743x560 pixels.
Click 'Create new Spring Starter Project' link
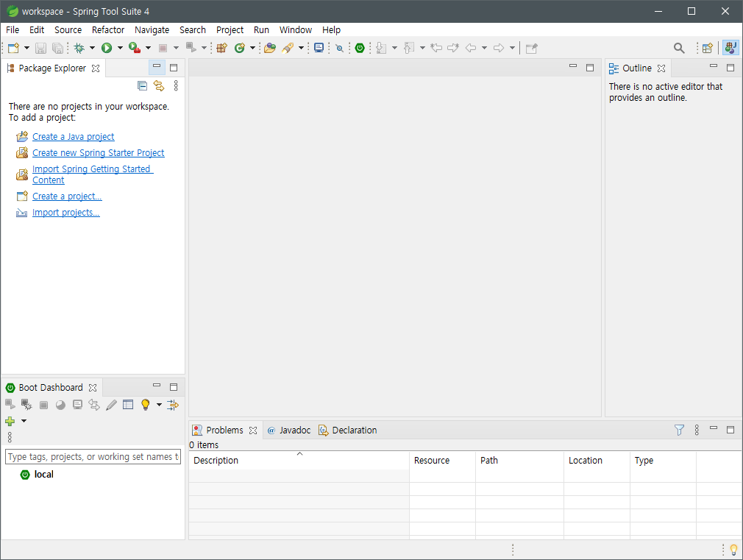[98, 152]
